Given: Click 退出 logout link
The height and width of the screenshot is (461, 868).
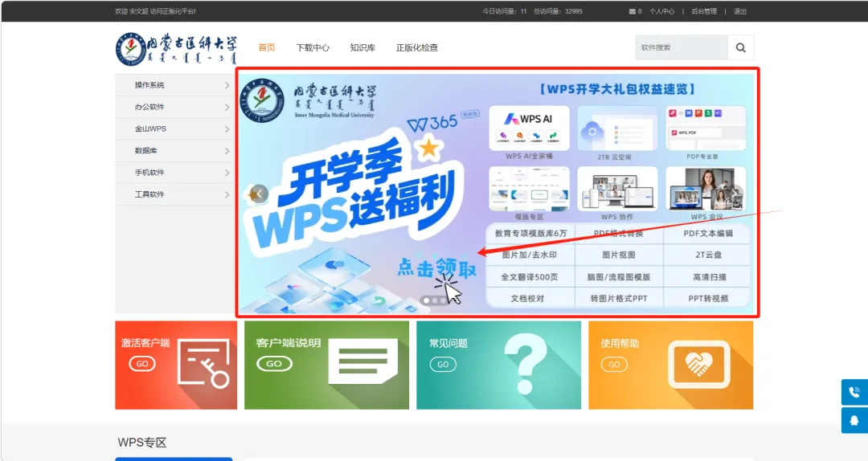Looking at the screenshot, I should [x=740, y=11].
